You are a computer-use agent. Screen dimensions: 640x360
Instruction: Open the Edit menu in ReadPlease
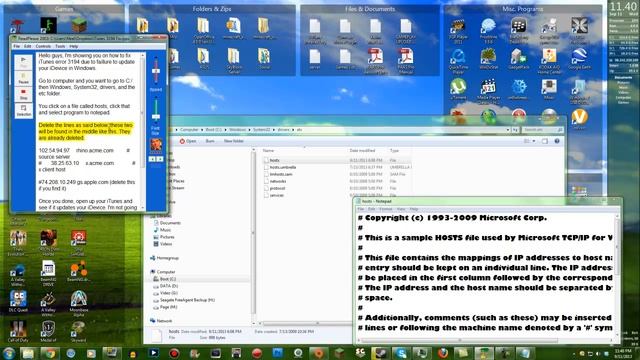click(27, 46)
